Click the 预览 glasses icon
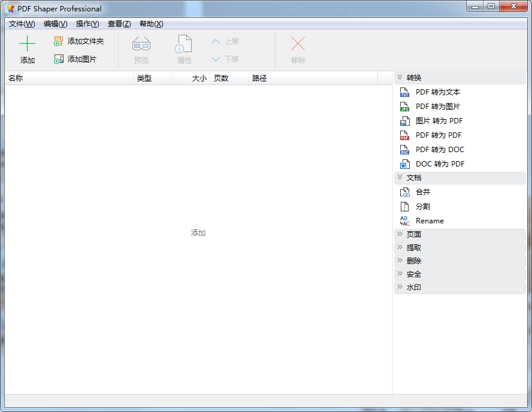 click(x=141, y=44)
